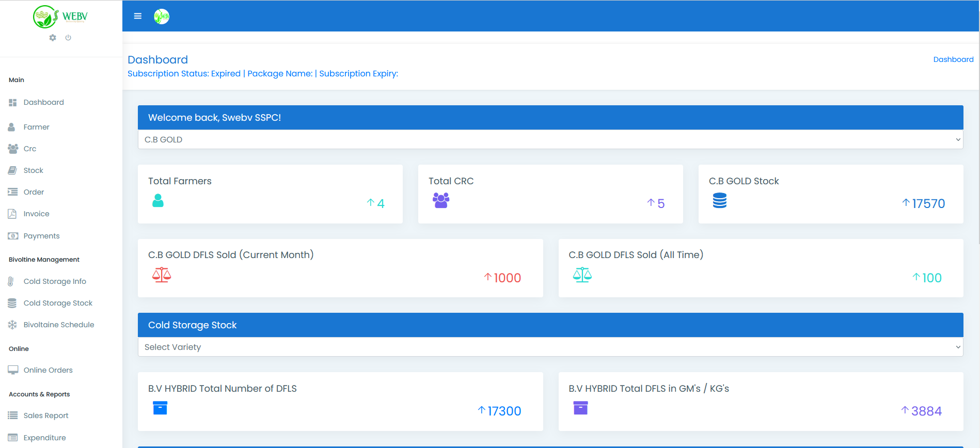Click the teal balance scale icon
Viewport: 980px width, 448px height.
tap(582, 275)
